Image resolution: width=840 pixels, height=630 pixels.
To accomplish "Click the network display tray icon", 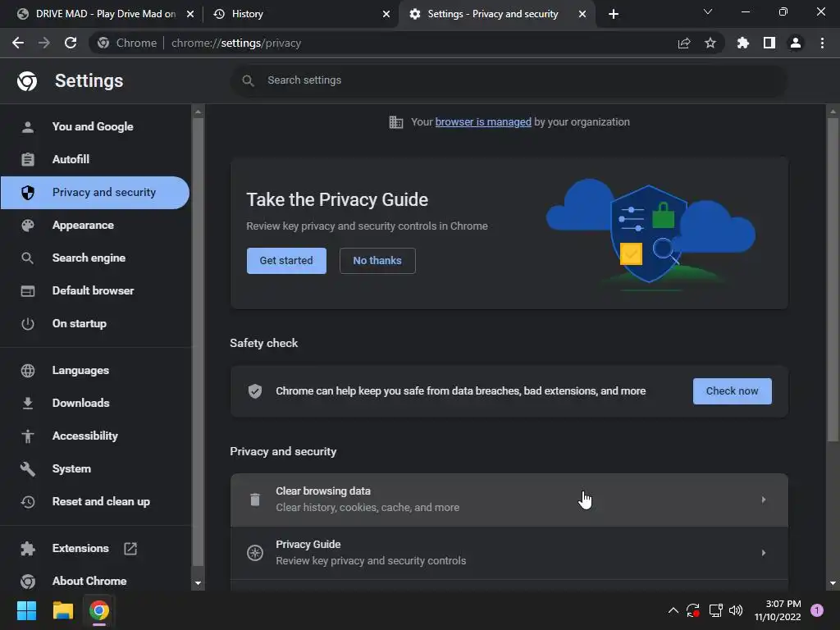I will tap(715, 610).
